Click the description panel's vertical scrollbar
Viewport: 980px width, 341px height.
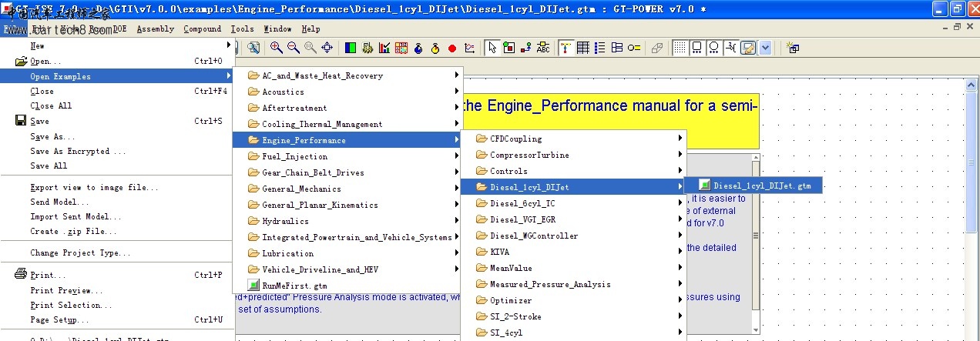pyautogui.click(x=756, y=231)
